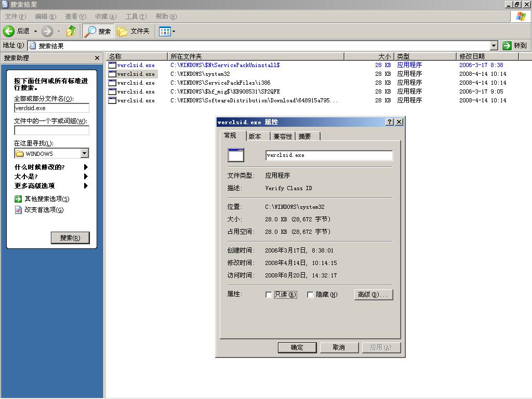532x399 pixels.
Task: Open the Search (搜索) toolbar button
Action: coord(98,31)
